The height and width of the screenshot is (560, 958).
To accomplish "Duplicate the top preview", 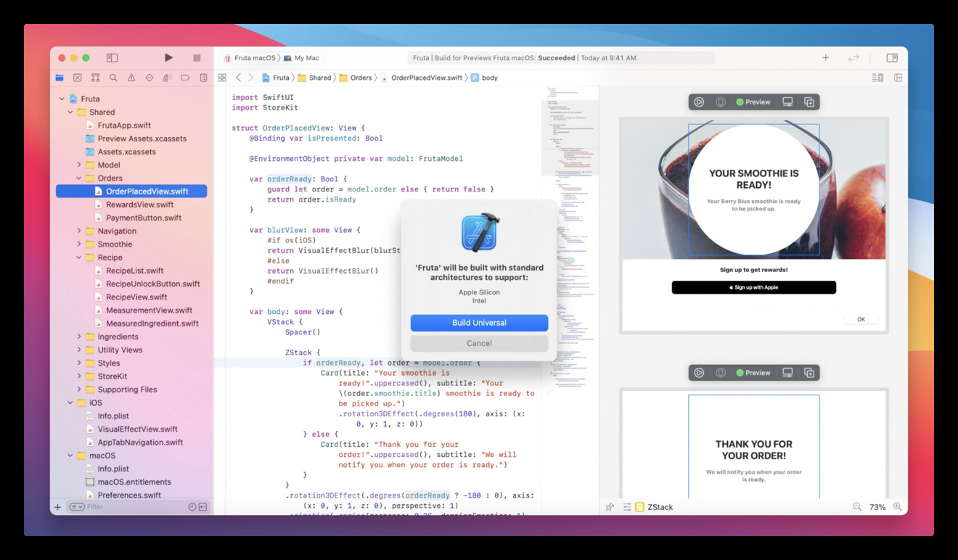I will (x=809, y=102).
